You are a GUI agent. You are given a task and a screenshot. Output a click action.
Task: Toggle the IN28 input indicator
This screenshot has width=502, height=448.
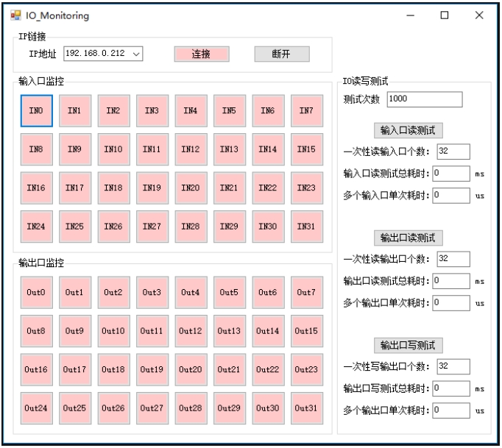click(191, 227)
